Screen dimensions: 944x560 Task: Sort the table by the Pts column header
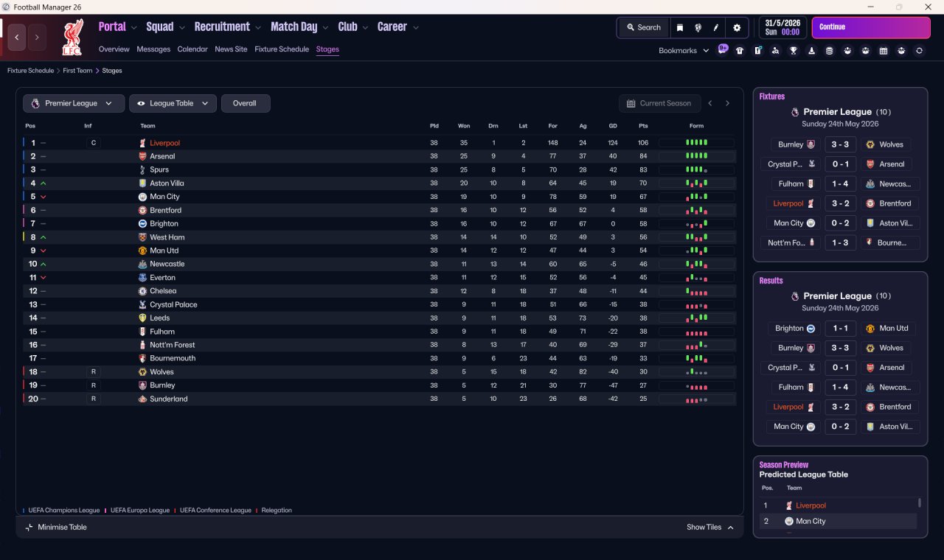pos(643,126)
